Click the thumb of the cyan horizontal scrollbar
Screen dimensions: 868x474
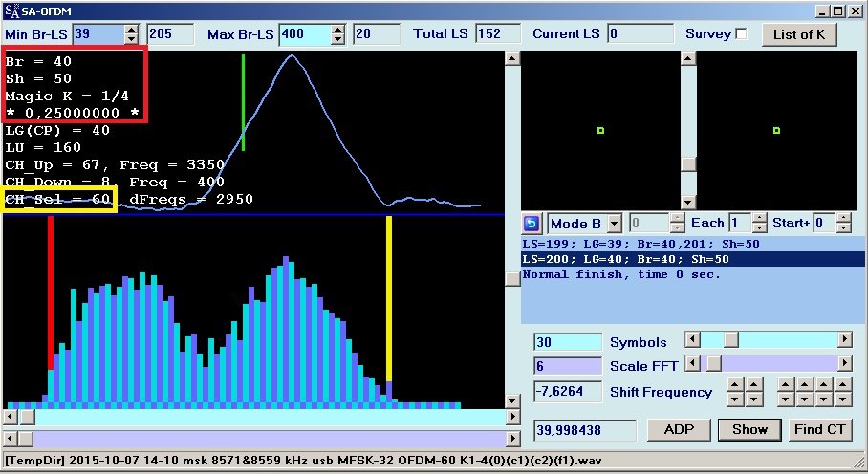(27, 417)
